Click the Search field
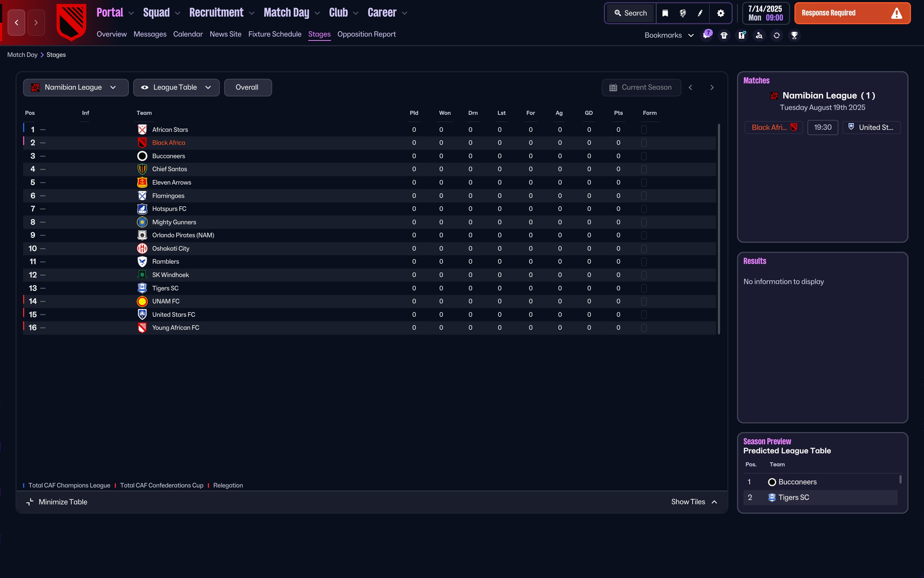 [631, 13]
